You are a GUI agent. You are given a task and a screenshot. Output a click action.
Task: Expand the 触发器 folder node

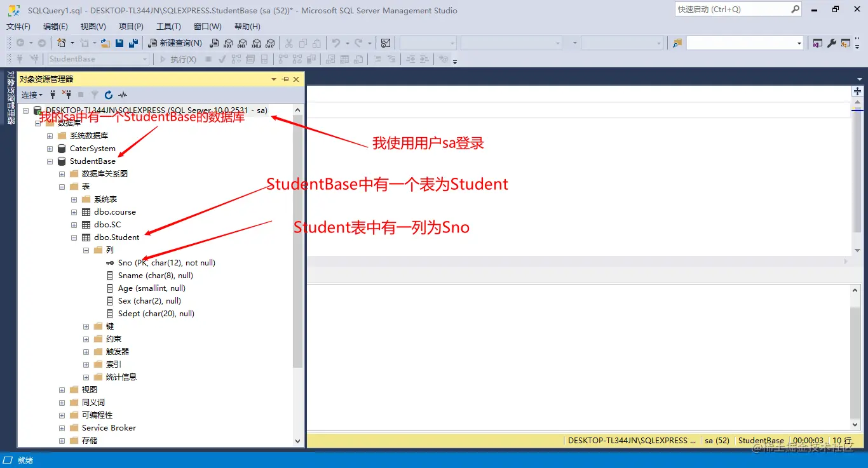click(86, 352)
